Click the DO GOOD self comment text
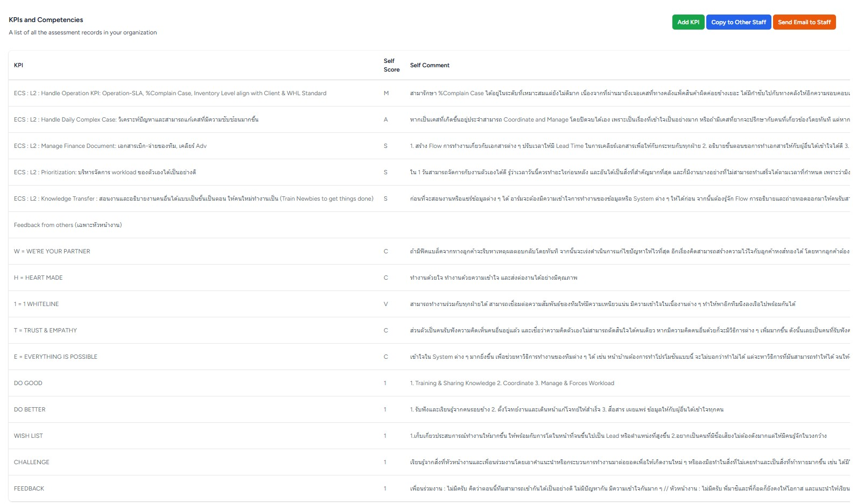 [x=512, y=383]
